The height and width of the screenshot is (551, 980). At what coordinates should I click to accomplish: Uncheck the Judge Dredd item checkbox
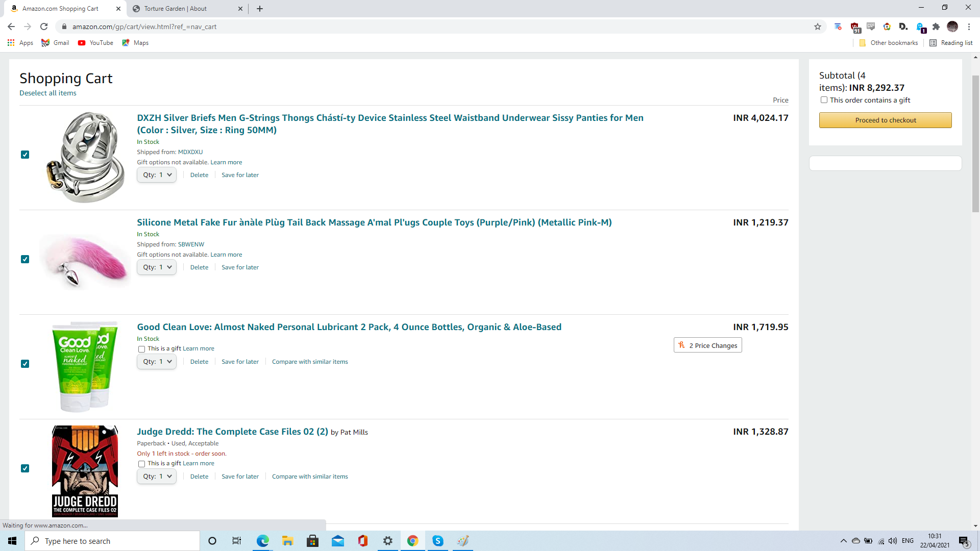click(x=25, y=468)
